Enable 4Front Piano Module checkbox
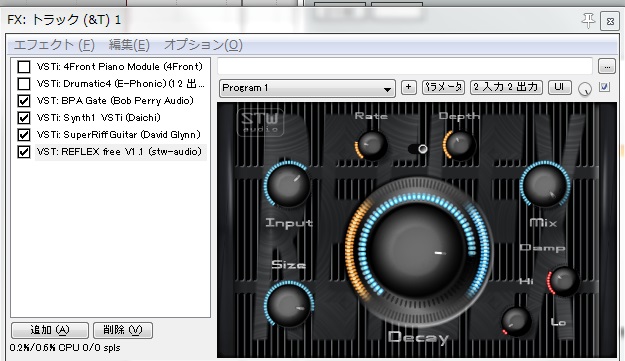Screen dimensions: 625x361 pyautogui.click(x=24, y=67)
